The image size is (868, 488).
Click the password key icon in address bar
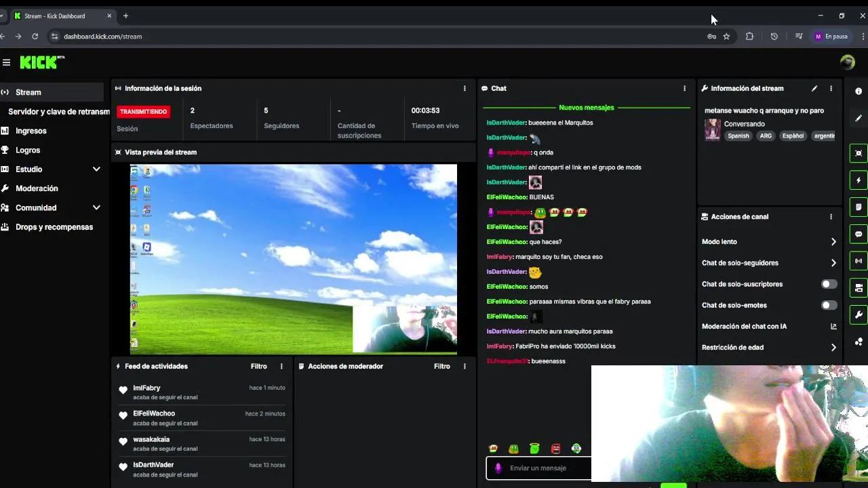(711, 37)
